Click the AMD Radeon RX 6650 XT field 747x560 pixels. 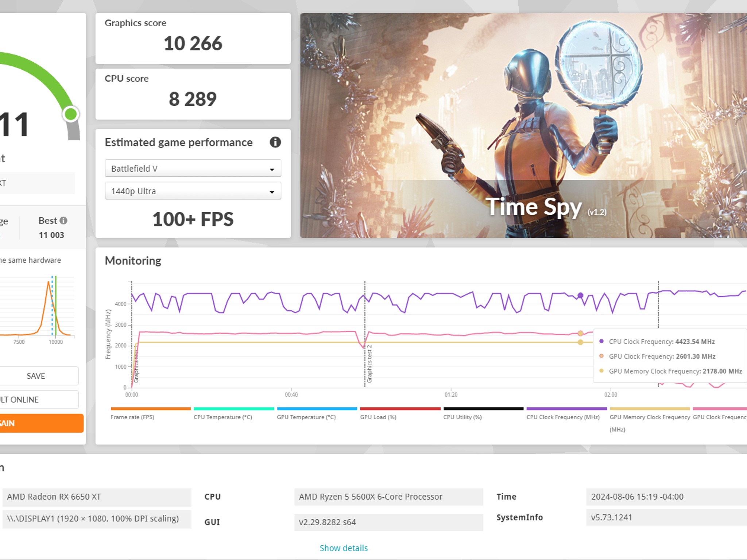(97, 497)
